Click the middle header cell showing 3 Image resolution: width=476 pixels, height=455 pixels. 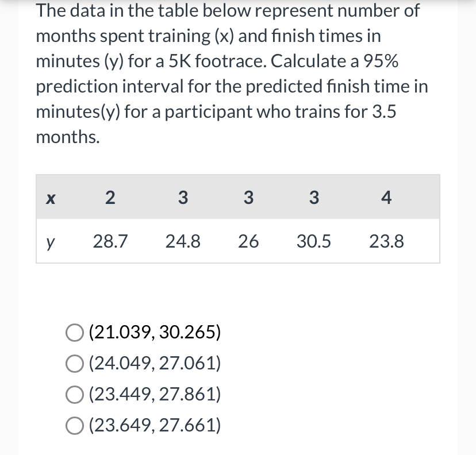tap(248, 198)
